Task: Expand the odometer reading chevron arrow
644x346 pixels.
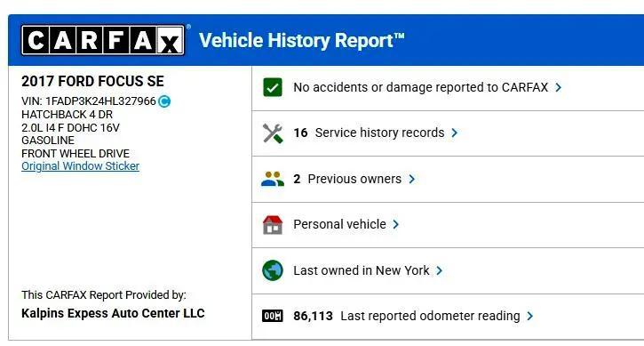Action: (x=529, y=316)
